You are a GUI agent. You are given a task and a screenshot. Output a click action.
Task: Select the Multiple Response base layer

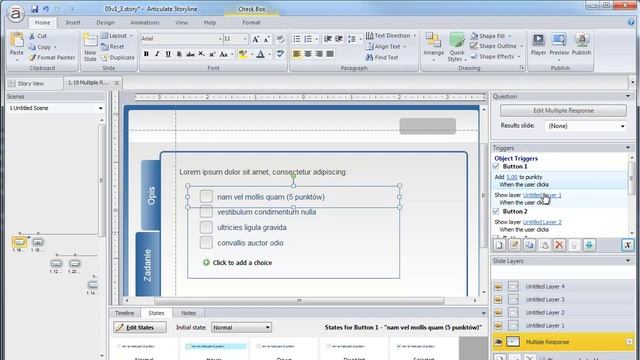point(563,342)
